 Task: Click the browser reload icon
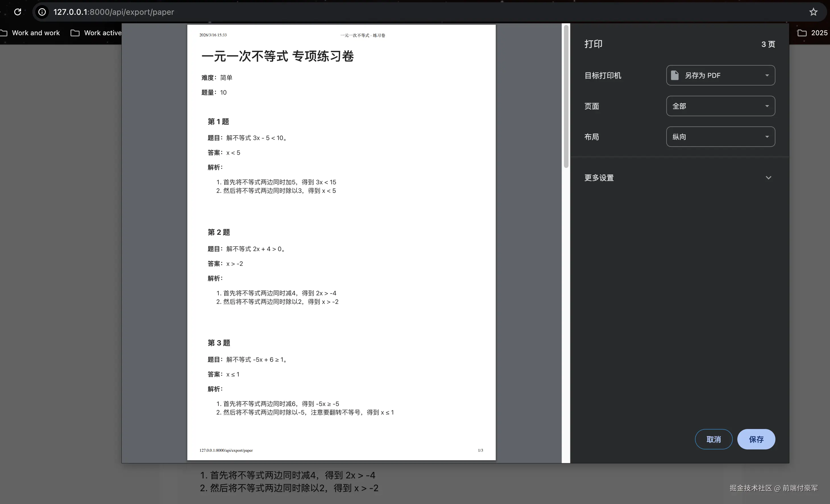pyautogui.click(x=18, y=12)
